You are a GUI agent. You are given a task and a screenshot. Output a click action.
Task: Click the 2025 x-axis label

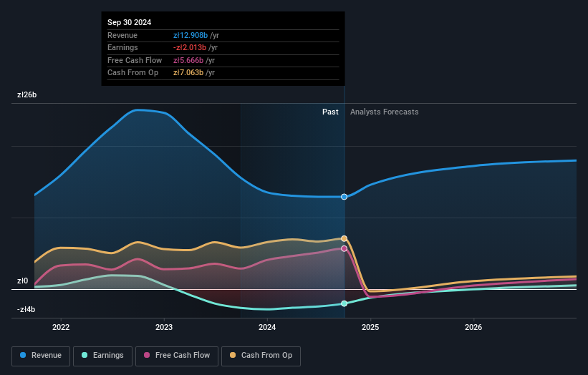coord(370,327)
